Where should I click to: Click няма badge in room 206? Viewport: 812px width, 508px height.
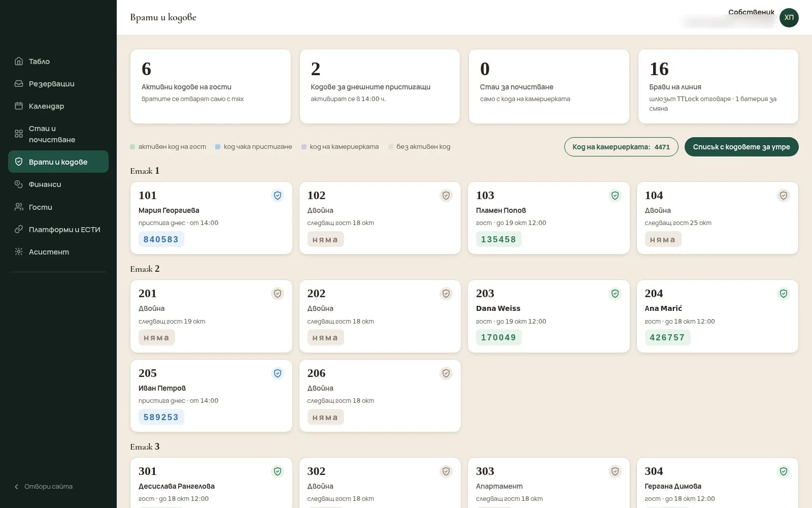(x=325, y=417)
